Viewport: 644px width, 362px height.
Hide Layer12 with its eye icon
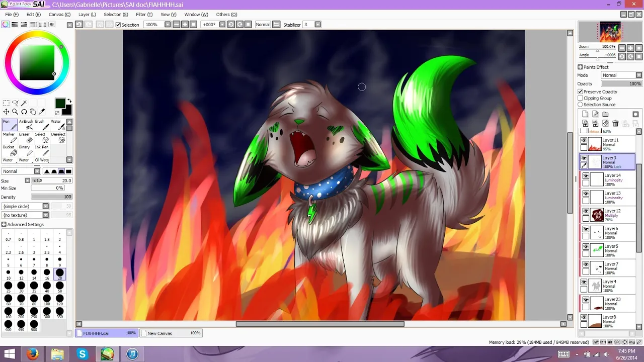[586, 212]
